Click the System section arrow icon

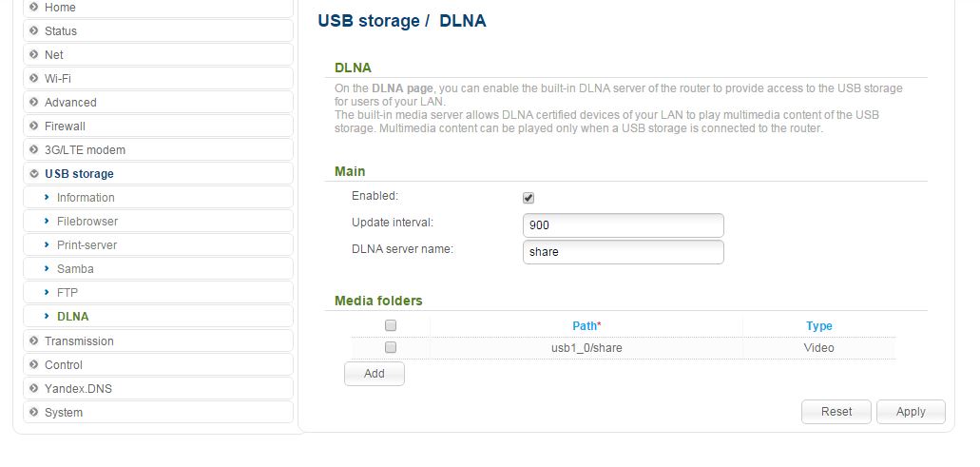(34, 412)
